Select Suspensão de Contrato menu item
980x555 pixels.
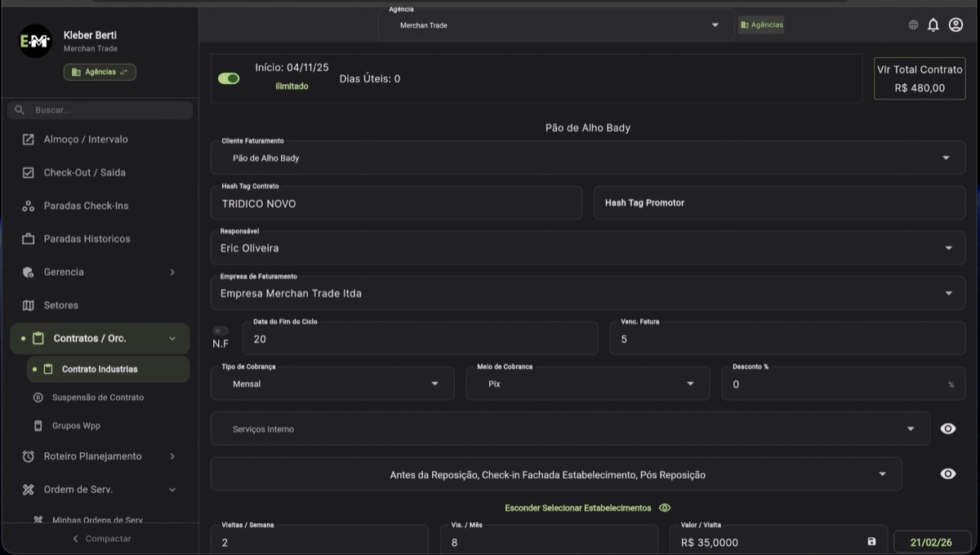click(x=97, y=397)
